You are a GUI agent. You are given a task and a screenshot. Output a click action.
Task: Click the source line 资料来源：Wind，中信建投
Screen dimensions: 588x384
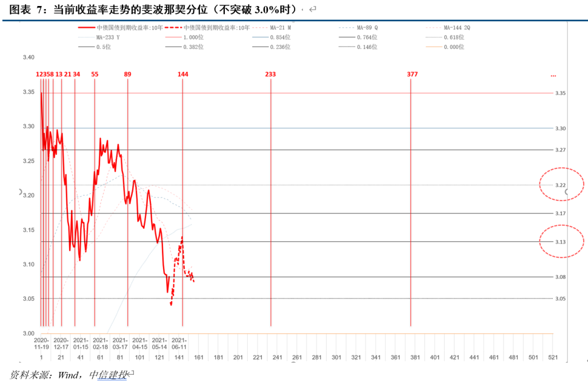(69, 375)
